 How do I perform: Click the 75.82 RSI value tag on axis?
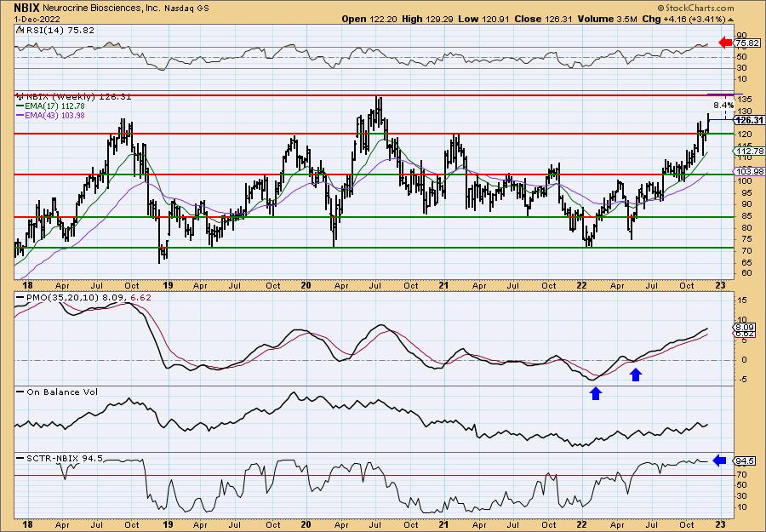tap(747, 43)
